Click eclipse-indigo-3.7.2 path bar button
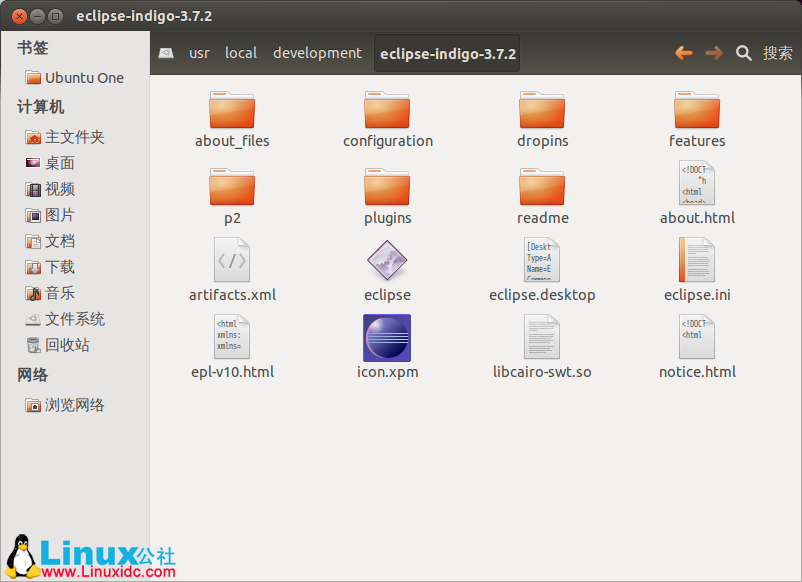Viewport: 802px width, 582px height. (448, 54)
